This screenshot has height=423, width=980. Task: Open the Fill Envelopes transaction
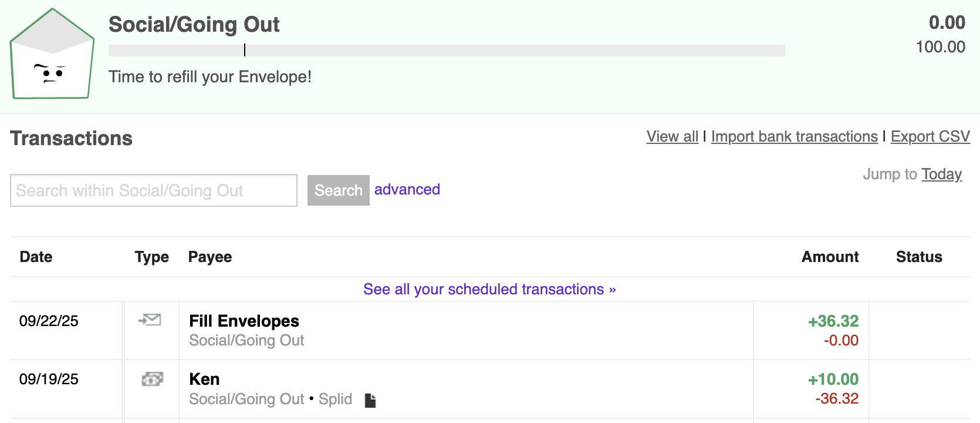244,321
